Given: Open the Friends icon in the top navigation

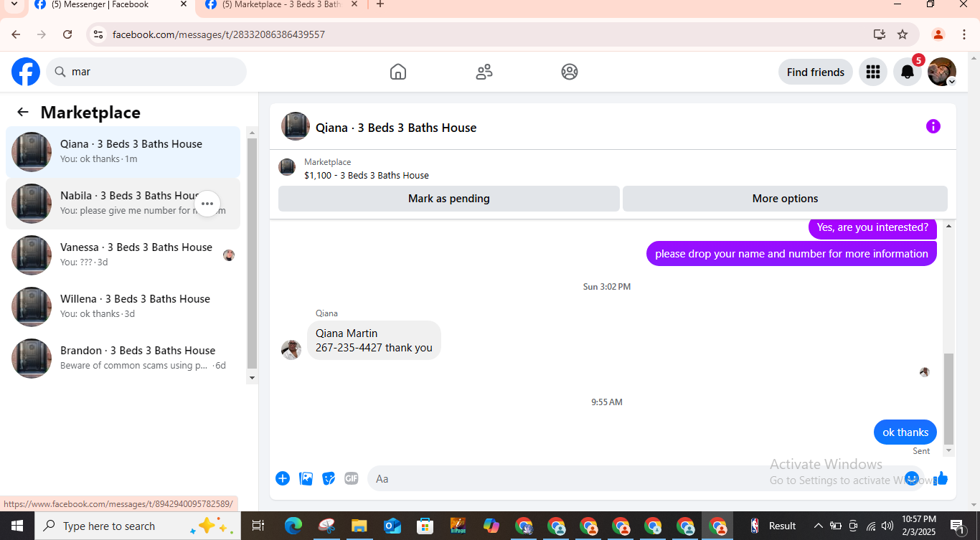Looking at the screenshot, I should [x=484, y=72].
